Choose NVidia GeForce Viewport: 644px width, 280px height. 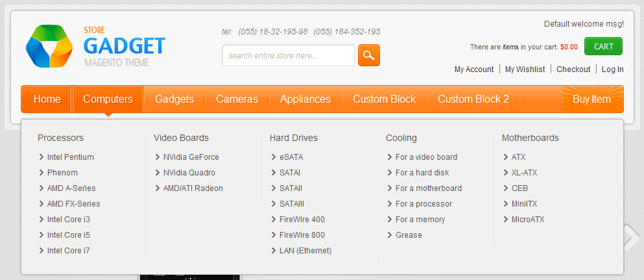tap(191, 157)
